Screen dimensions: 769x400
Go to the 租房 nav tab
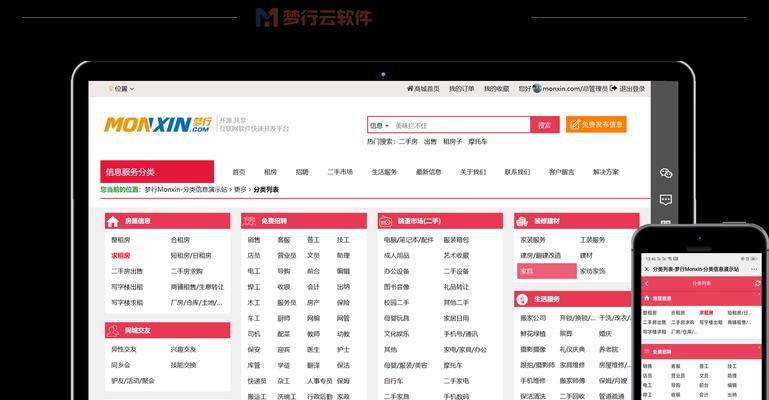270,172
